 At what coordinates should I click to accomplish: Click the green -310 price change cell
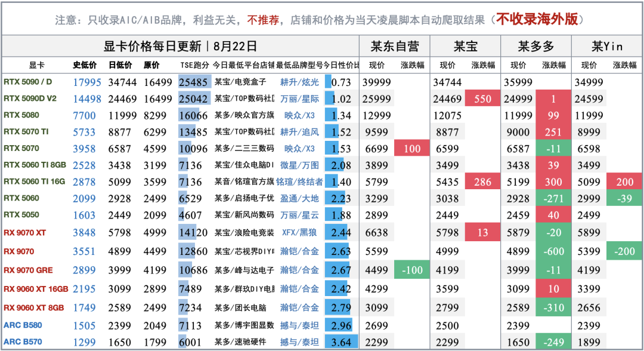(553, 307)
